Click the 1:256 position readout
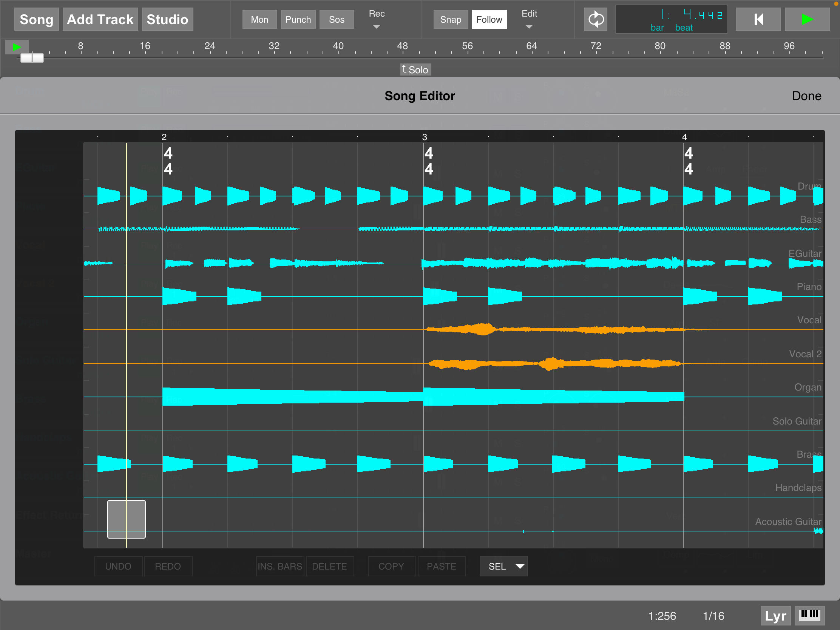Screen dimensions: 840x630 [x=662, y=616]
